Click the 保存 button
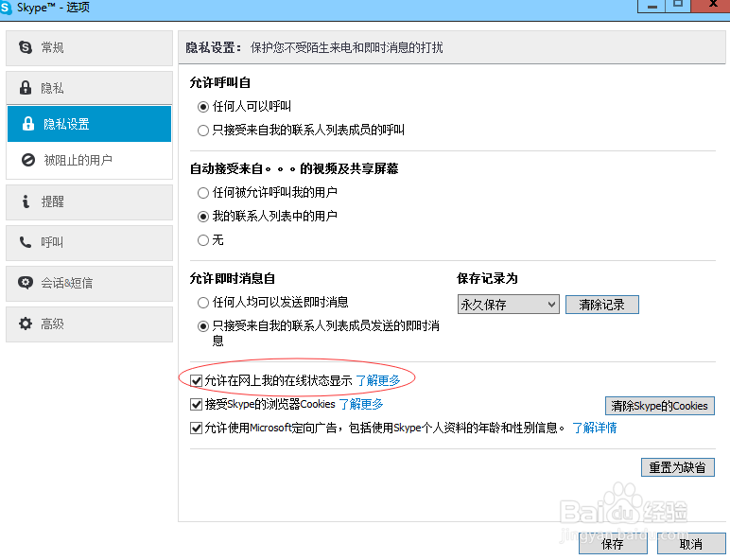Viewport: 730px width, 560px height. pyautogui.click(x=613, y=544)
